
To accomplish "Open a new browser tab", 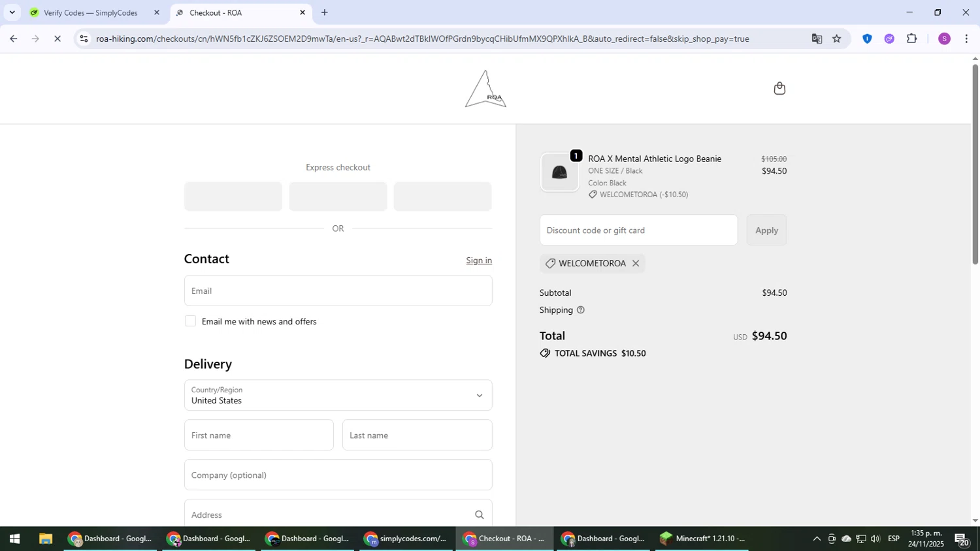I will point(325,12).
